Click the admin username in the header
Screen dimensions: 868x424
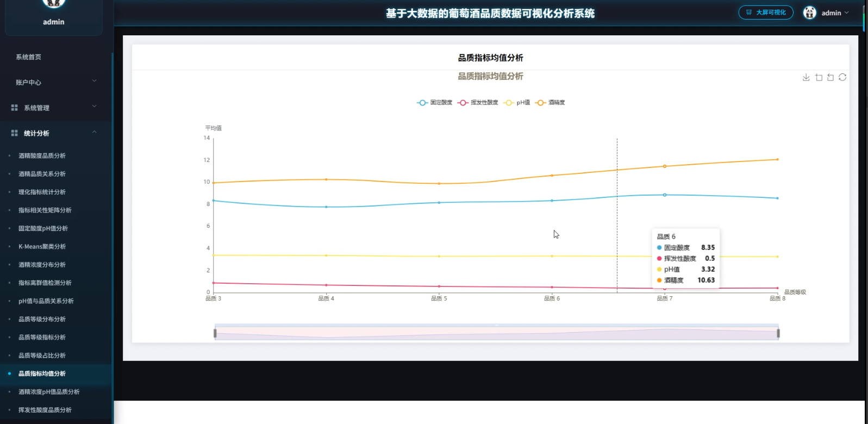point(831,13)
